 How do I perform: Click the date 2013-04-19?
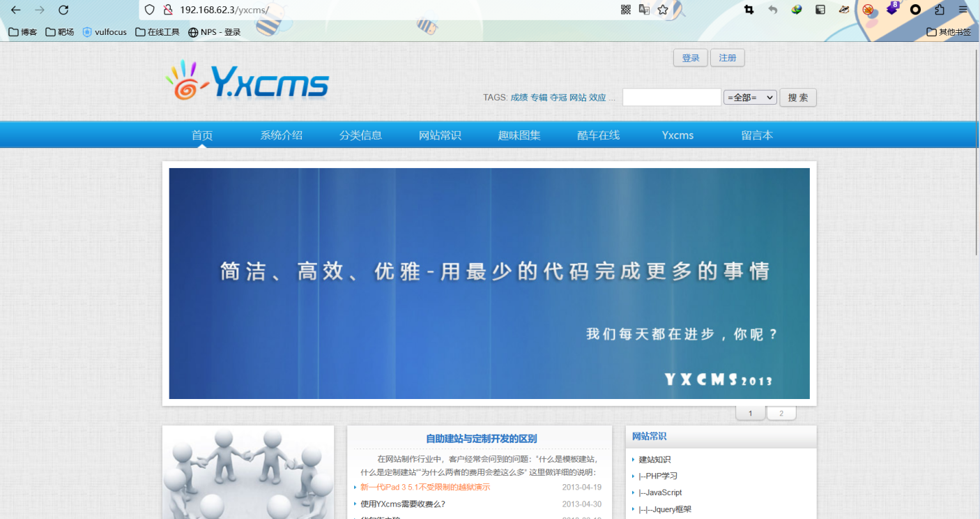[x=582, y=487]
